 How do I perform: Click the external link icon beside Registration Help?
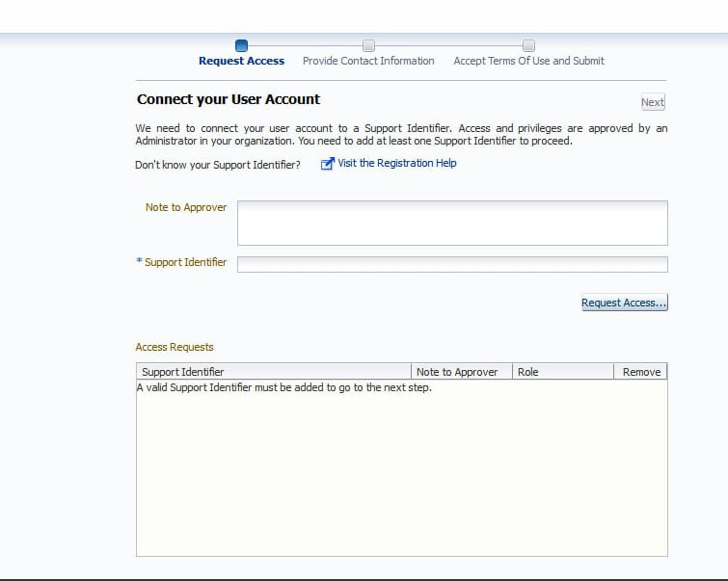pyautogui.click(x=327, y=164)
